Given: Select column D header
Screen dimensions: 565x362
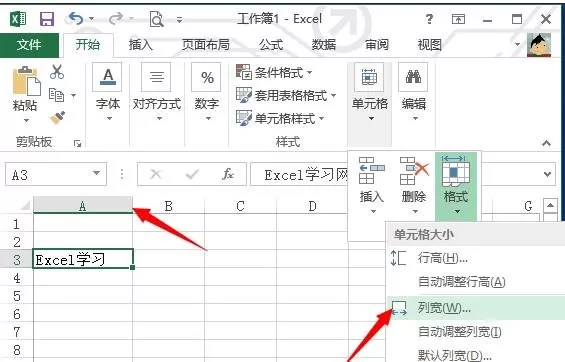Looking at the screenshot, I should point(312,206).
